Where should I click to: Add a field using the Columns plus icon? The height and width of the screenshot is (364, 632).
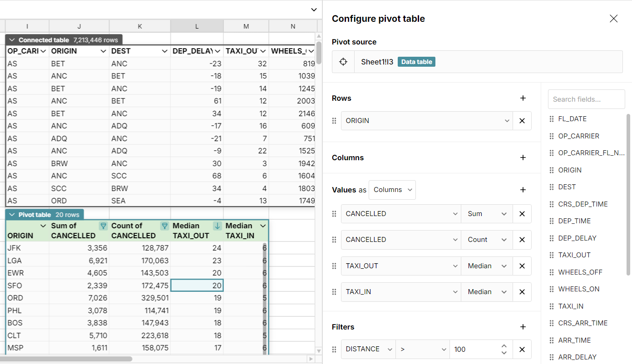click(x=523, y=157)
